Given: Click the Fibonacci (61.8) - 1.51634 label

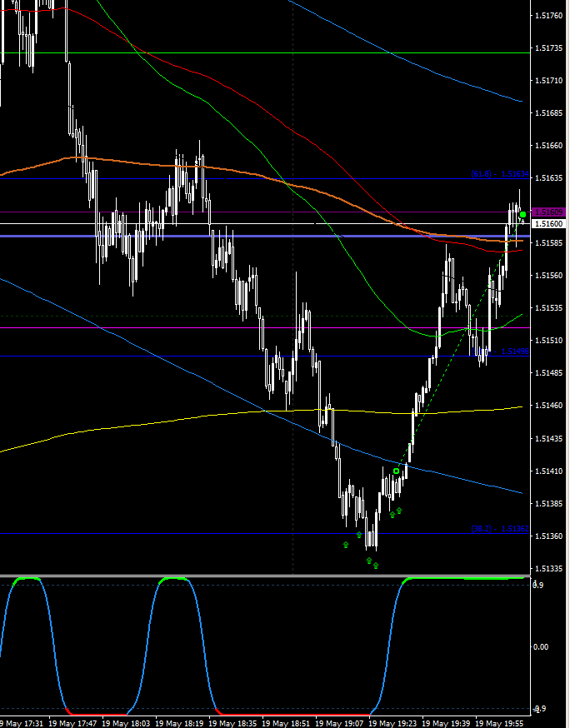Looking at the screenshot, I should point(500,174).
